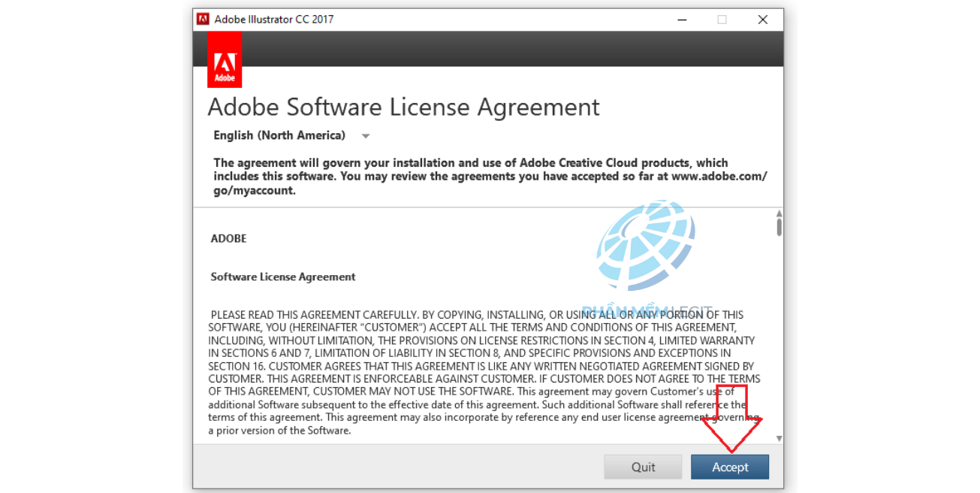The image size is (980, 493).
Task: Open the English (North America) language dropdown
Action: point(291,135)
